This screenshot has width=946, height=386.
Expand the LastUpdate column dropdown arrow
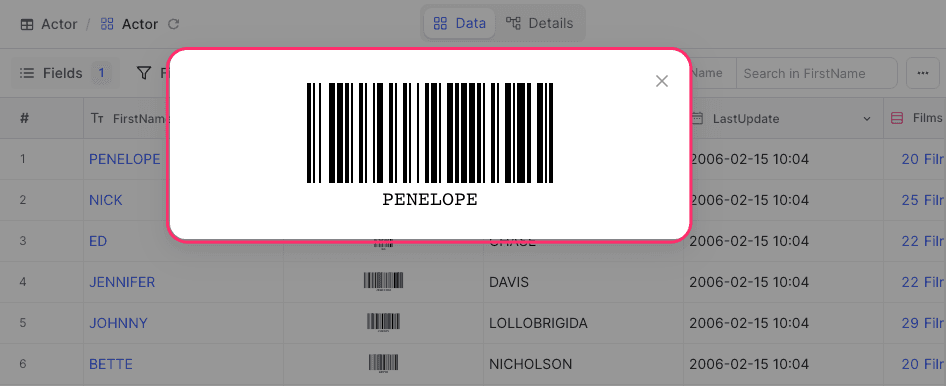click(x=867, y=119)
